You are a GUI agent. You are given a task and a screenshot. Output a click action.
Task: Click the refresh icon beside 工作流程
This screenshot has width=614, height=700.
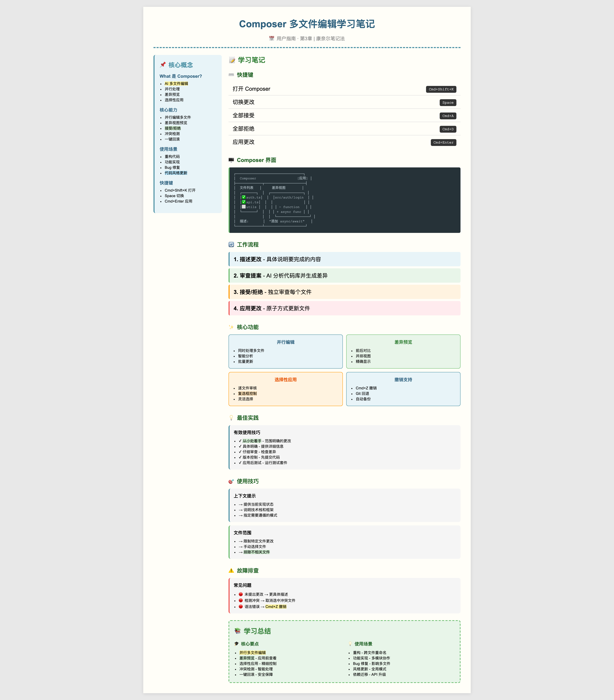tap(231, 244)
